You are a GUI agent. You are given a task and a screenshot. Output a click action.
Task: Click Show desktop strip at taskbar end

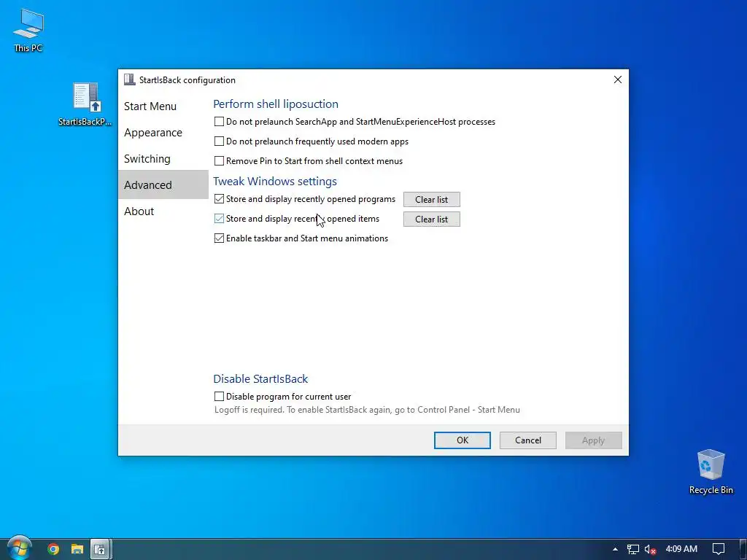744,549
